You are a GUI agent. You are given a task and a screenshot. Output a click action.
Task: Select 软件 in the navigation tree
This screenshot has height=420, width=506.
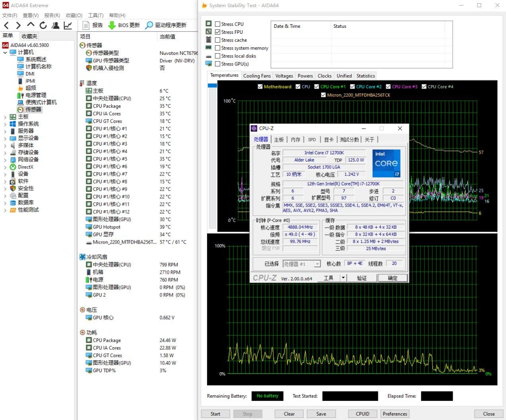(x=23, y=181)
